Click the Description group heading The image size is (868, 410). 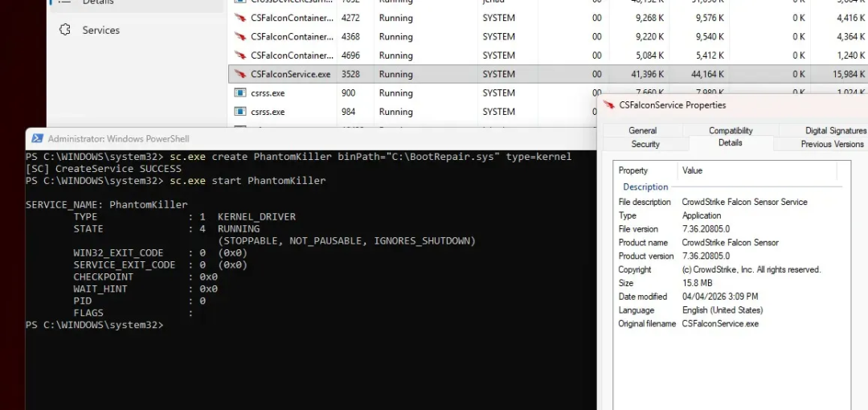tap(645, 187)
